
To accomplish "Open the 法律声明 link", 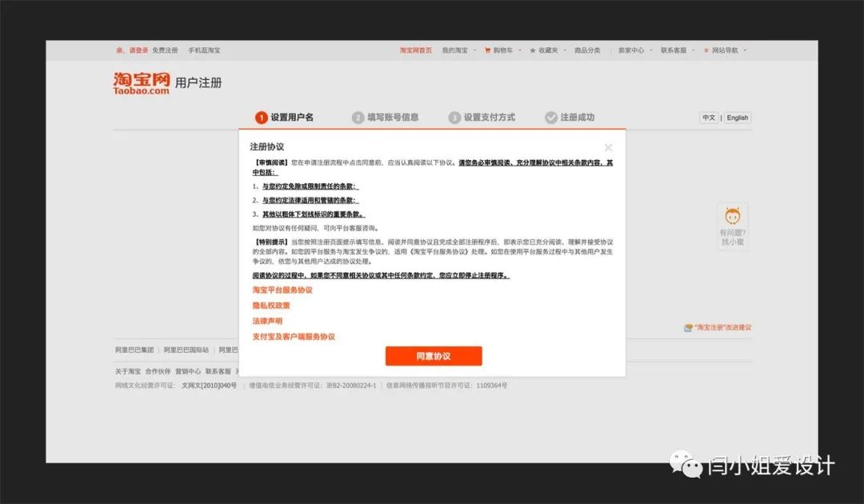I will (x=267, y=321).
